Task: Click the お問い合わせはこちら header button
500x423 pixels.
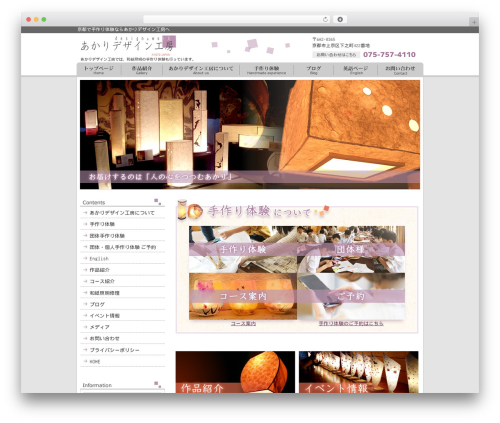Action: click(336, 55)
